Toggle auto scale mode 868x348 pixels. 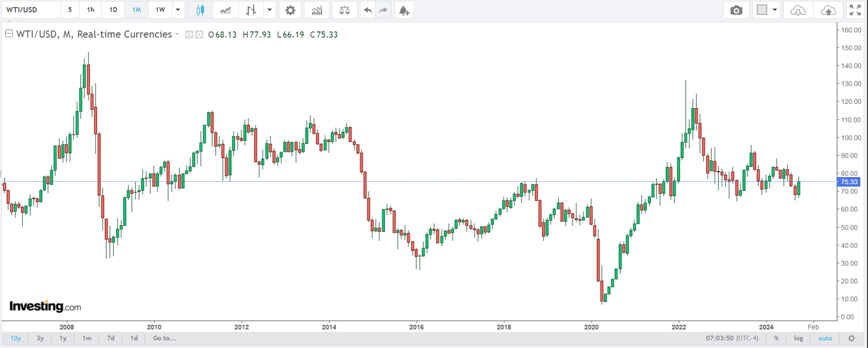(x=825, y=338)
